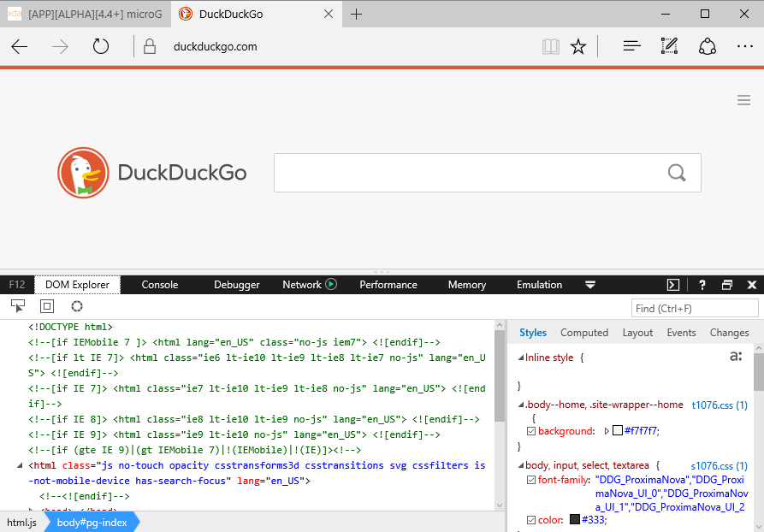The height and width of the screenshot is (532, 764).
Task: Enable Reading view with the book icon
Action: pyautogui.click(x=551, y=46)
